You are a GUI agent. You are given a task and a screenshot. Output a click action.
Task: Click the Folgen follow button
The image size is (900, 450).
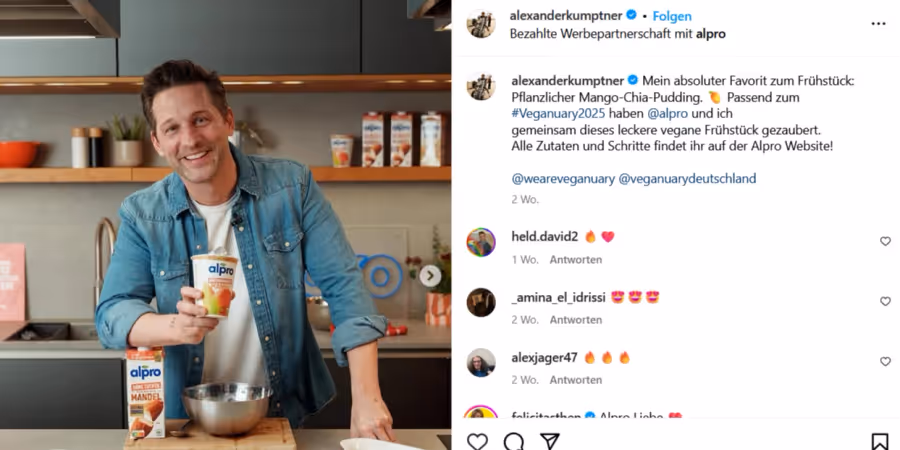pyautogui.click(x=672, y=16)
